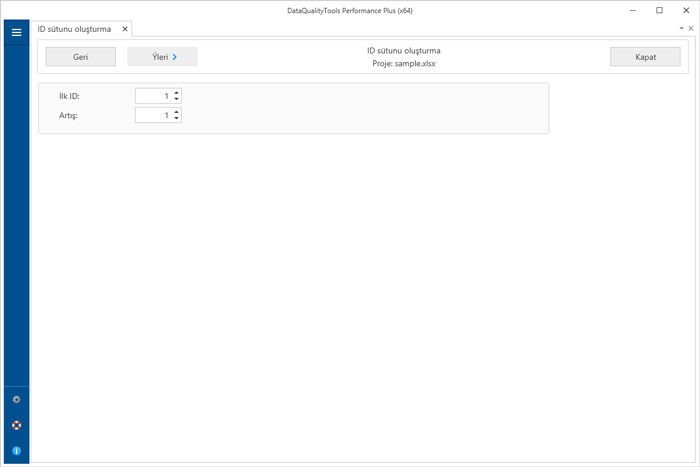Click the Artış: label

point(68,116)
